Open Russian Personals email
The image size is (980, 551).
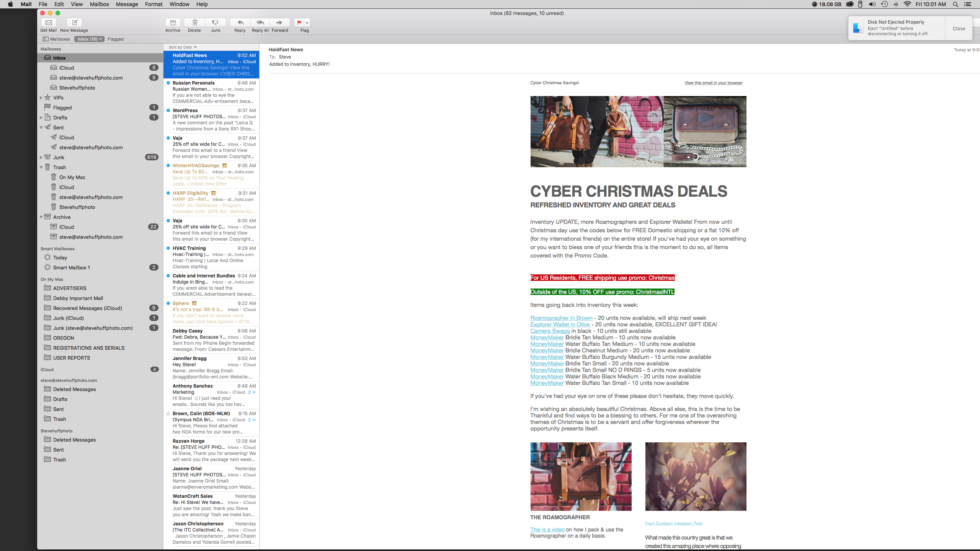click(x=211, y=92)
